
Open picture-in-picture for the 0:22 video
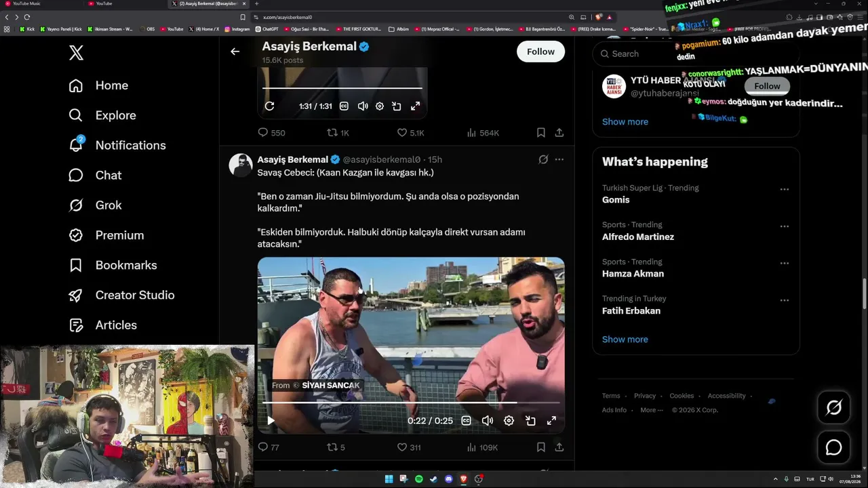click(x=530, y=420)
